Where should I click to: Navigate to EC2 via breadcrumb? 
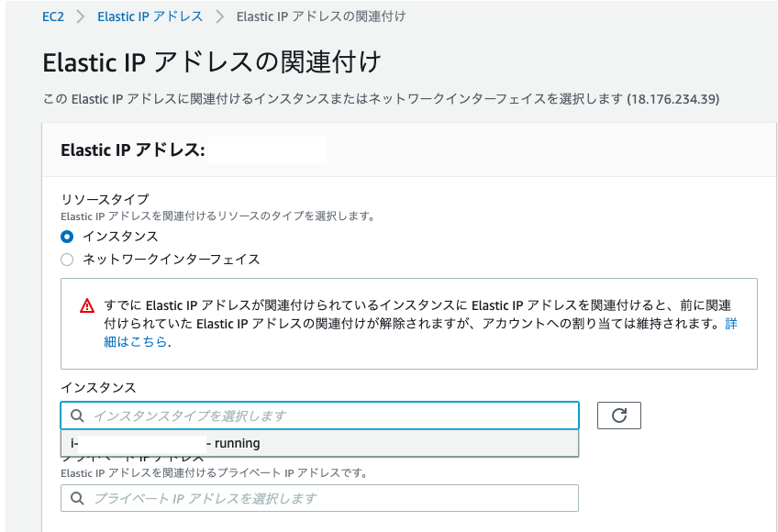53,16
